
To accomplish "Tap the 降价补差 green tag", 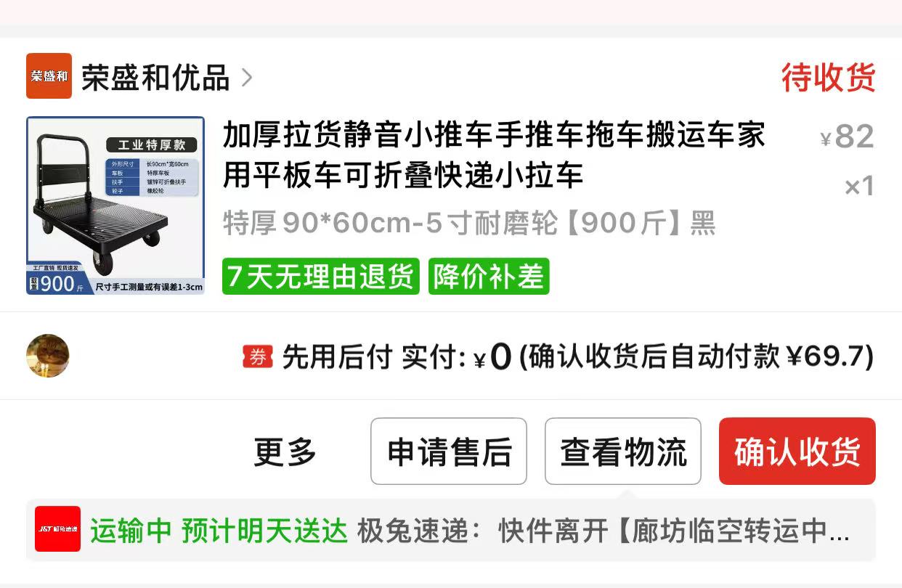I will [x=489, y=277].
